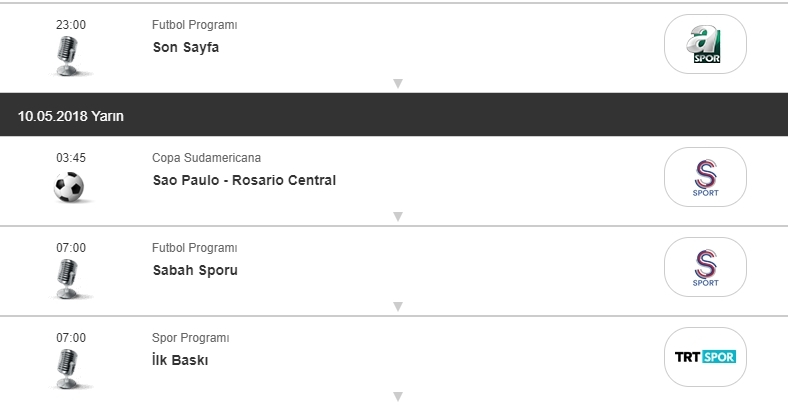788x405 pixels.
Task: Open the Son Sayfa program title
Action: click(x=186, y=47)
